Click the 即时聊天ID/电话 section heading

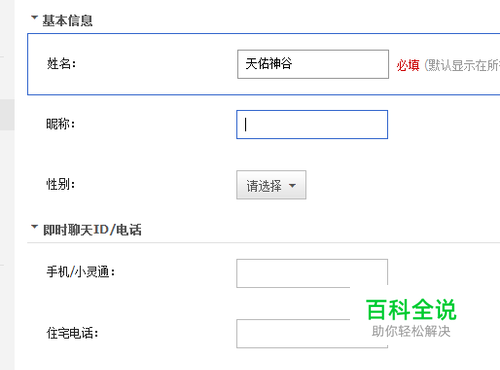coord(92,230)
